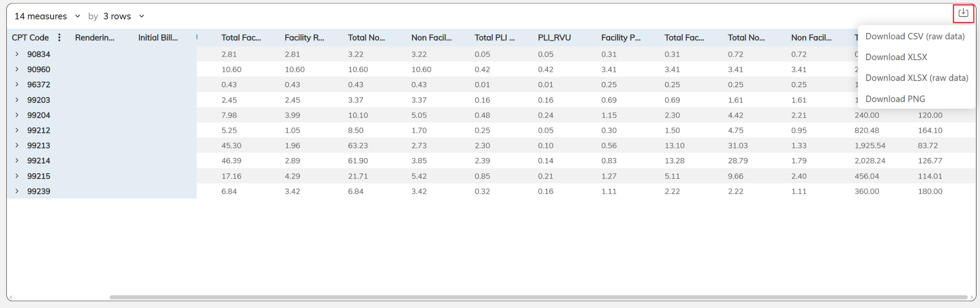This screenshot has height=308, width=980.
Task: Select Download XLSX (raw data)
Action: point(916,78)
